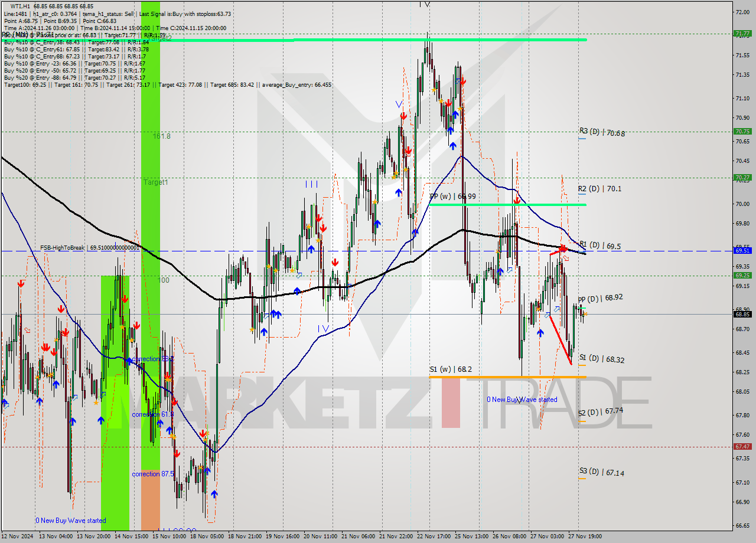756x543 pixels.
Task: Click the Target2 label on the green line
Action: (159, 37)
